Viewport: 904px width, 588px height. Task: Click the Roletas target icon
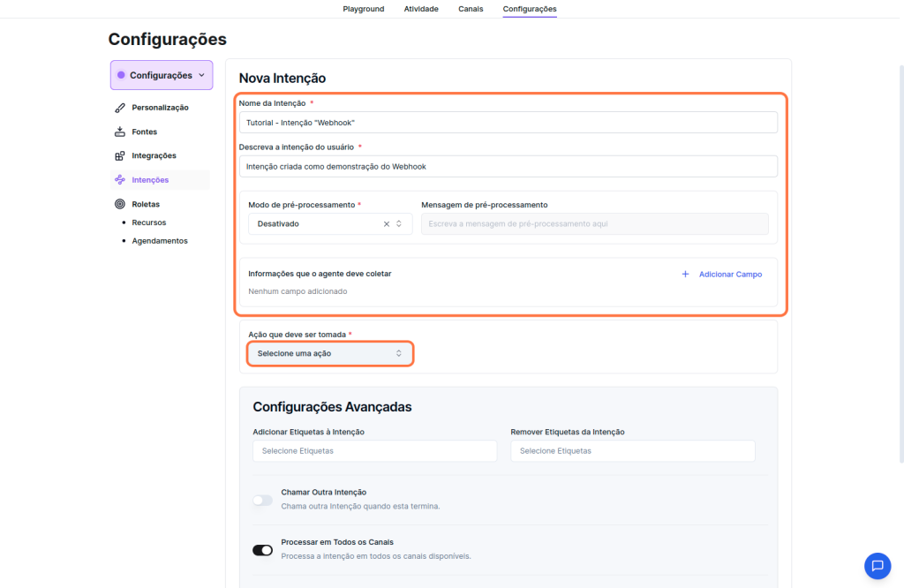coord(120,204)
